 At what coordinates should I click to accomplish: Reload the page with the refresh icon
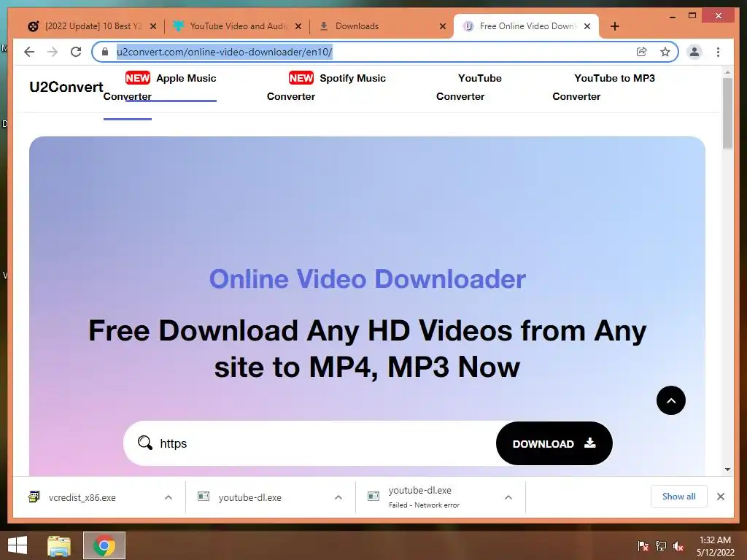tap(76, 52)
